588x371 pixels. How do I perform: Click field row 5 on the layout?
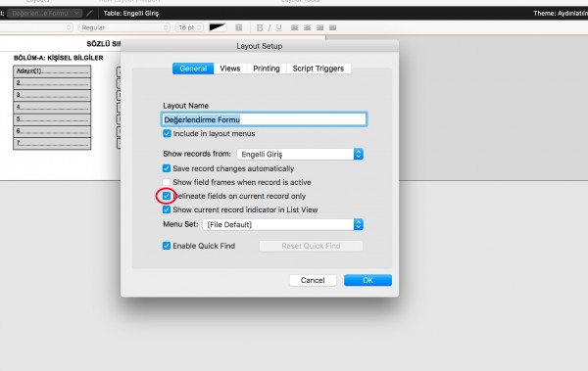point(52,119)
